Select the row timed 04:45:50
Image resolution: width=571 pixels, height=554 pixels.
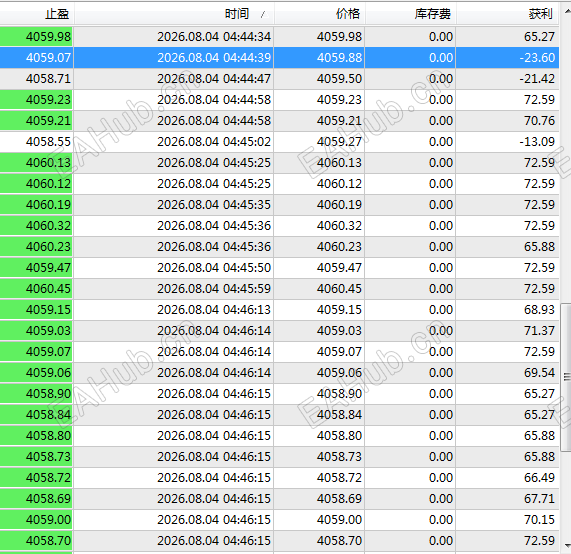[279, 268]
